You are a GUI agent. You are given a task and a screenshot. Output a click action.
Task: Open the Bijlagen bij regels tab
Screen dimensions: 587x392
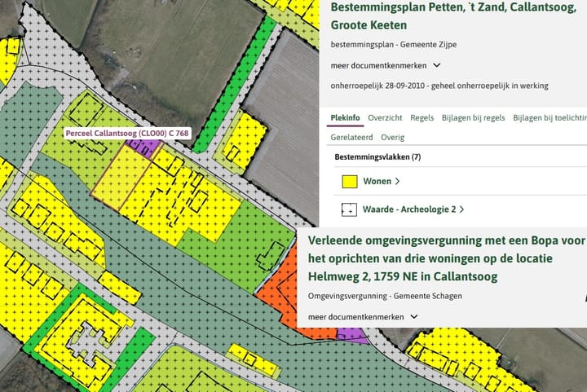tap(473, 117)
